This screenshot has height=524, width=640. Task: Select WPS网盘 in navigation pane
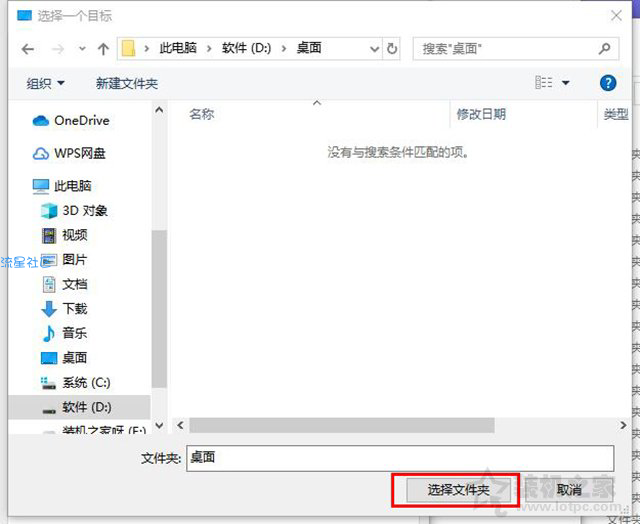(69, 153)
